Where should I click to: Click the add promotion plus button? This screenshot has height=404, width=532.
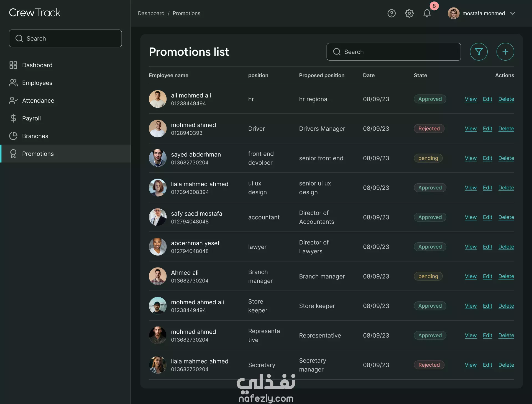point(505,52)
